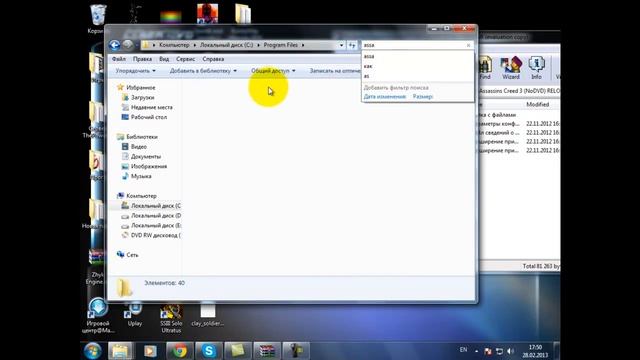Expand the Упорядочить dropdown
640x360 pixels.
click(136, 71)
